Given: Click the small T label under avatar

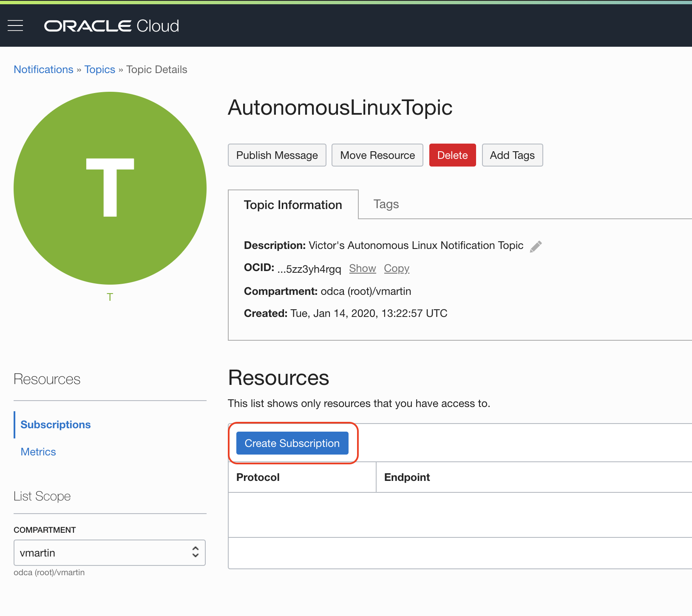Looking at the screenshot, I should pyautogui.click(x=110, y=297).
